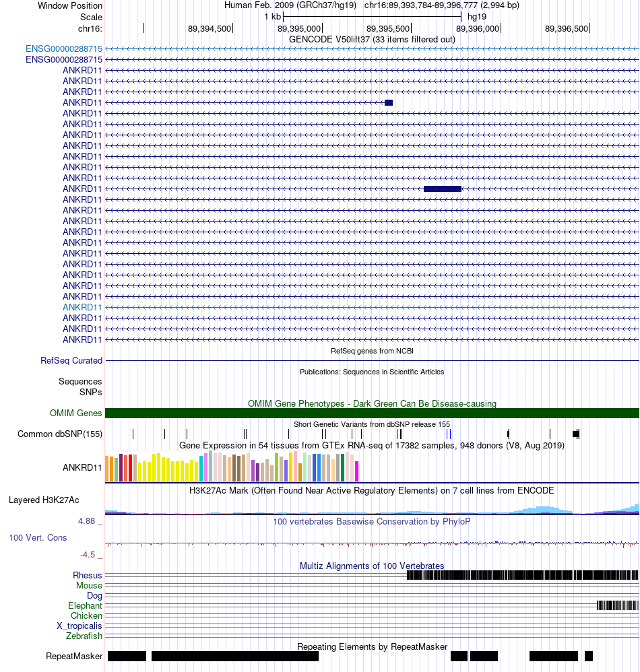Open the GTEx gene expression track title
This screenshot has height=672, width=640.
coord(372,446)
